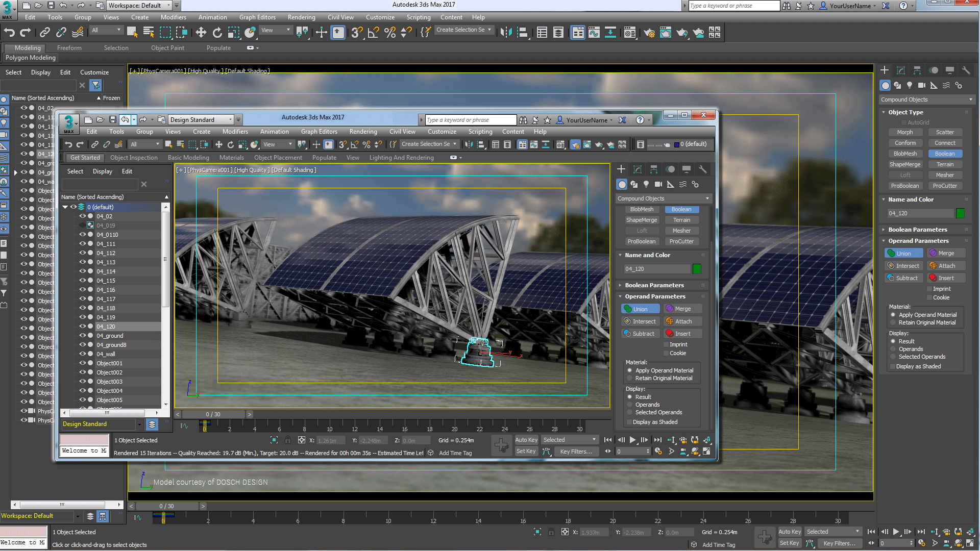Viewport: 980px width, 551px height.
Task: Click the green object color swatch in right panel
Action: coord(960,213)
